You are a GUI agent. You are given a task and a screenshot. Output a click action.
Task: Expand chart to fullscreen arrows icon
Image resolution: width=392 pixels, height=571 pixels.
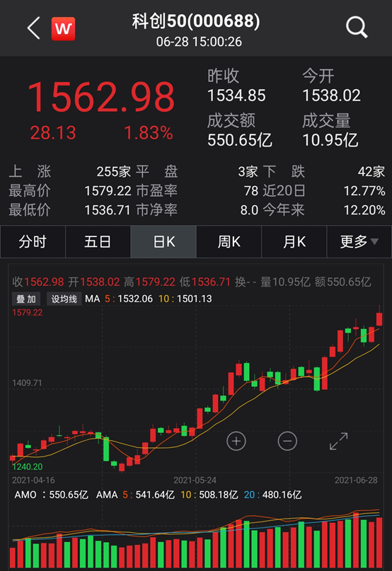(x=338, y=441)
